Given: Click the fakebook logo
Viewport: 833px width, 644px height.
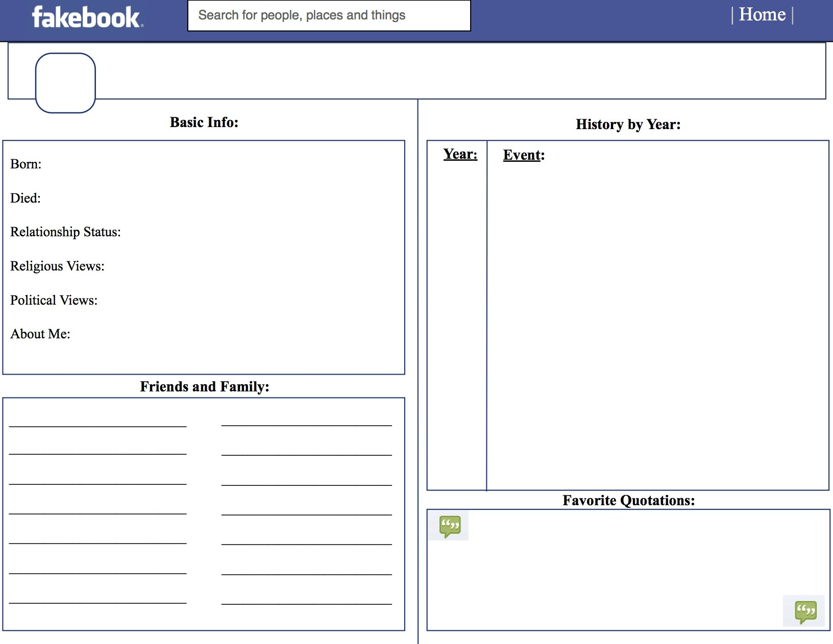Looking at the screenshot, I should click(88, 17).
